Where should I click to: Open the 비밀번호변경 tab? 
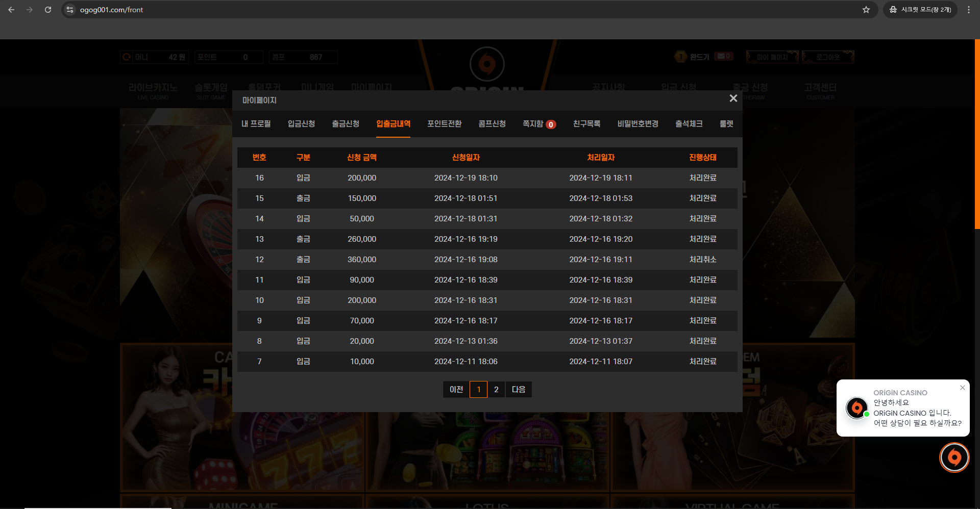click(638, 124)
